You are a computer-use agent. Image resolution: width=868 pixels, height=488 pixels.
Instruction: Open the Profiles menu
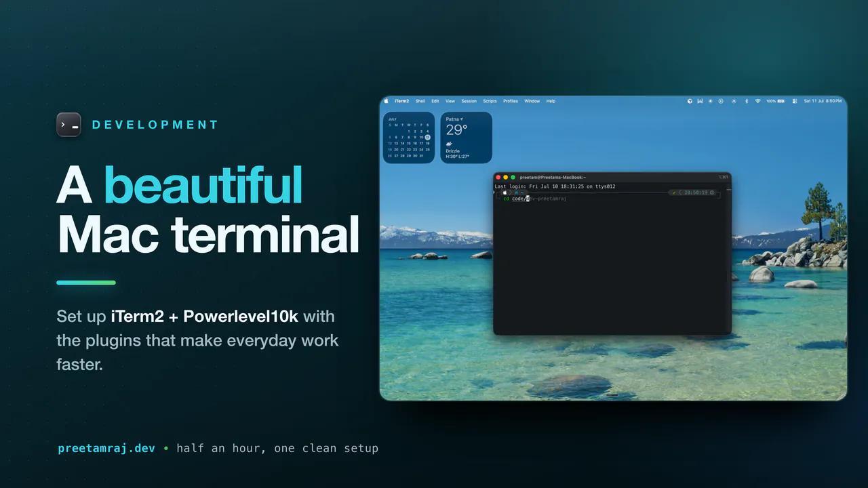[511, 101]
